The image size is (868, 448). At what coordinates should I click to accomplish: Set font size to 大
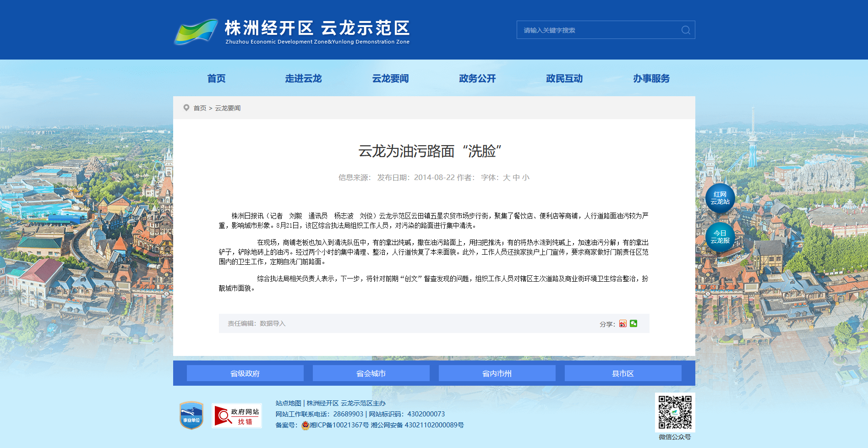pyautogui.click(x=507, y=177)
